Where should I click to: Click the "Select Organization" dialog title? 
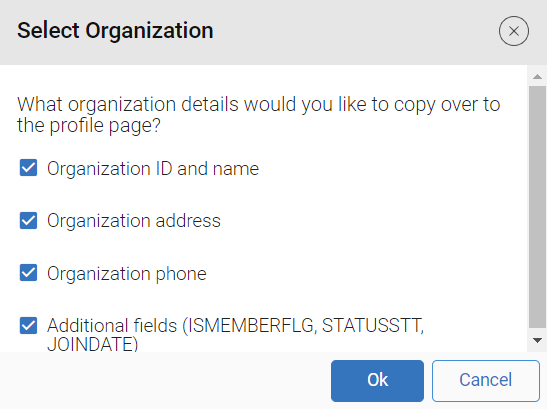[x=115, y=31]
